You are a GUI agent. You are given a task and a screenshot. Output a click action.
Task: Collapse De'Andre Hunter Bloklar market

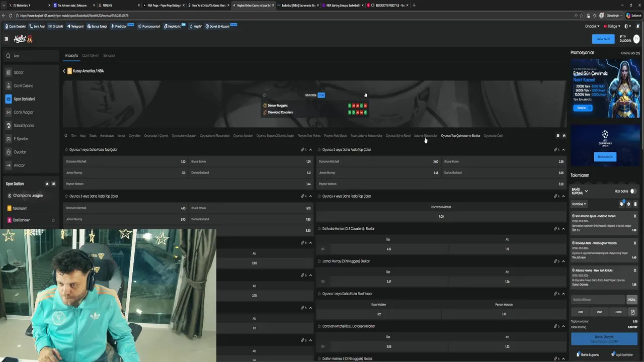(563, 229)
